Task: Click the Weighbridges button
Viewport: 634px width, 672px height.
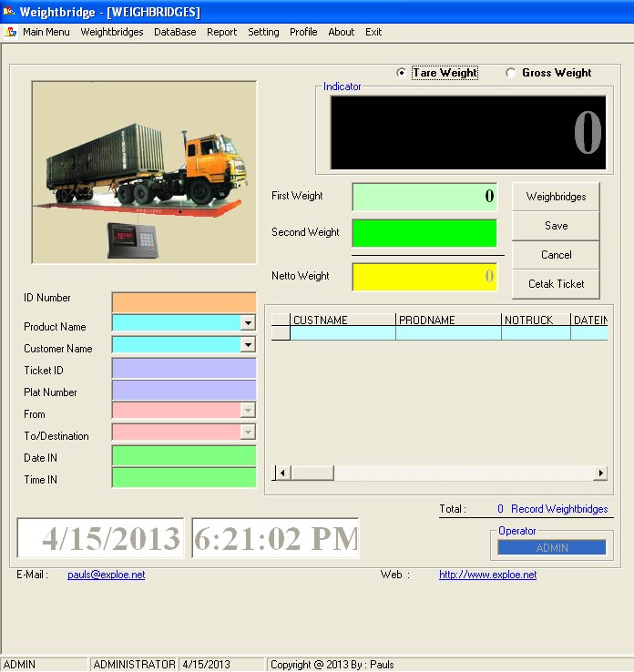Action: 556,197
